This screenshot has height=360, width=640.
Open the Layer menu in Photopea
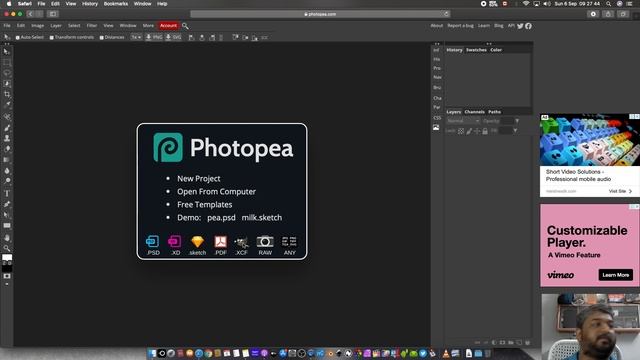pos(56,26)
